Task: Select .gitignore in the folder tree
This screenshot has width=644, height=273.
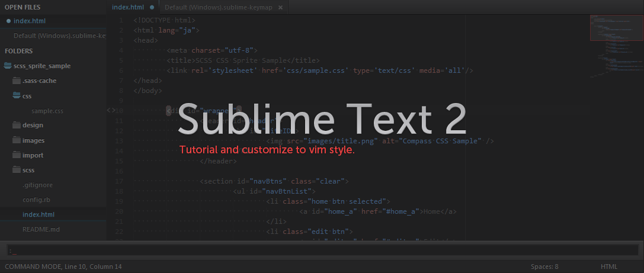Action: tap(37, 185)
